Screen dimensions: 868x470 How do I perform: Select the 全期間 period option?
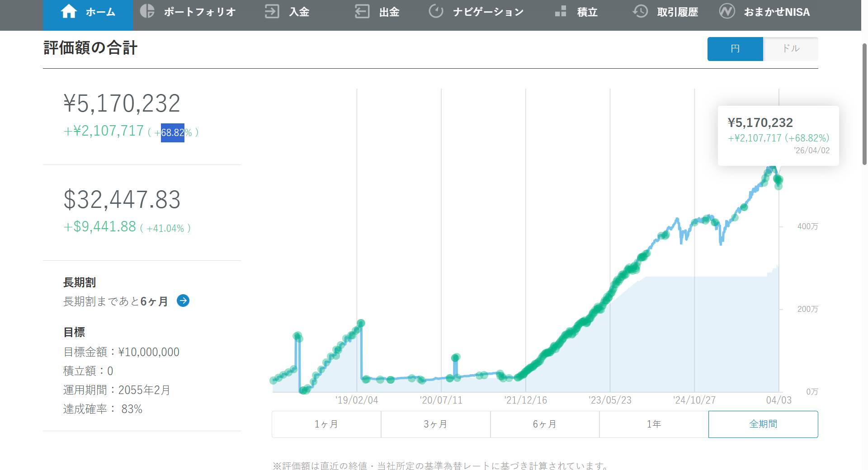763,424
